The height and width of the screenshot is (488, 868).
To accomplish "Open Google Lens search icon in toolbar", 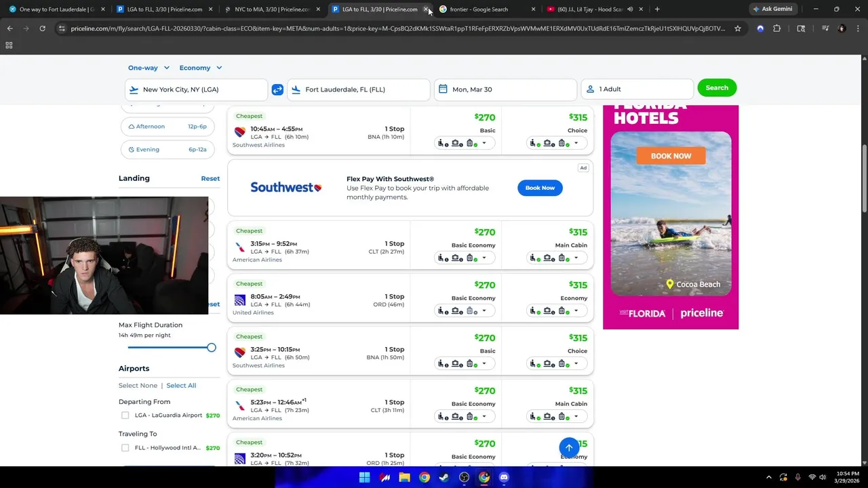I will point(801,28).
